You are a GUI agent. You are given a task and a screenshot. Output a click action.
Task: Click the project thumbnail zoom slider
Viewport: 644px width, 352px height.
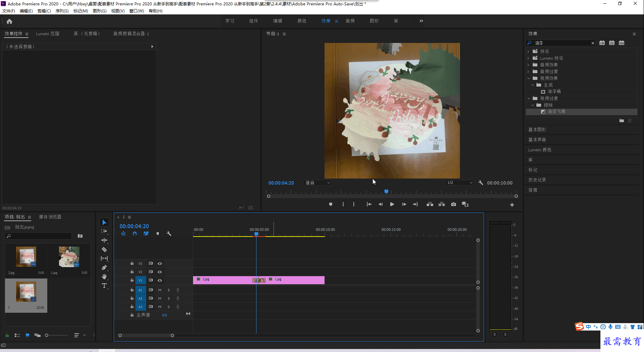tap(57, 335)
